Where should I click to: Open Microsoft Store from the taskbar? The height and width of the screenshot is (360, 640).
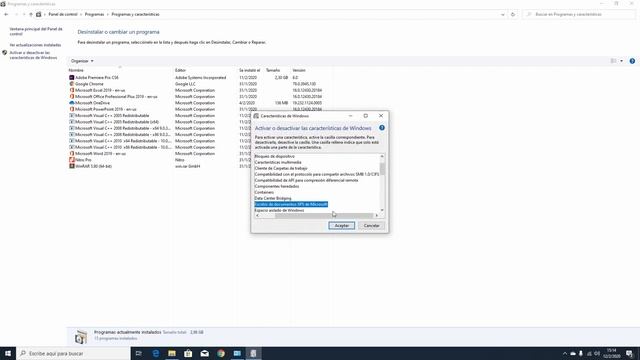[x=188, y=353]
